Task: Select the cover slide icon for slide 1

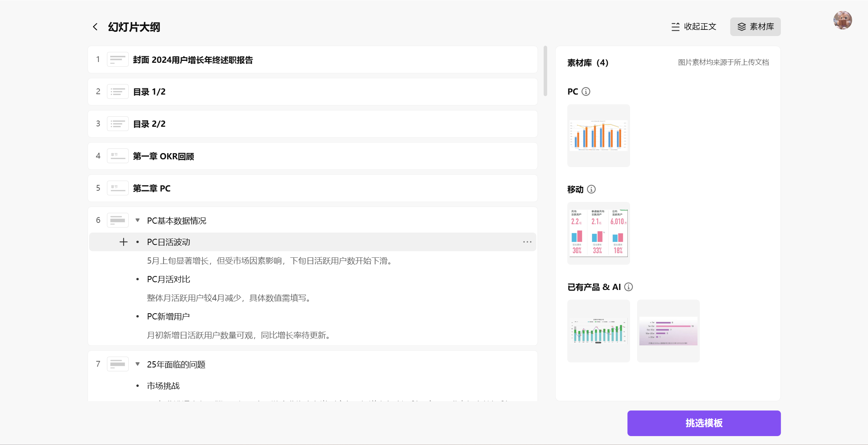Action: pos(117,59)
